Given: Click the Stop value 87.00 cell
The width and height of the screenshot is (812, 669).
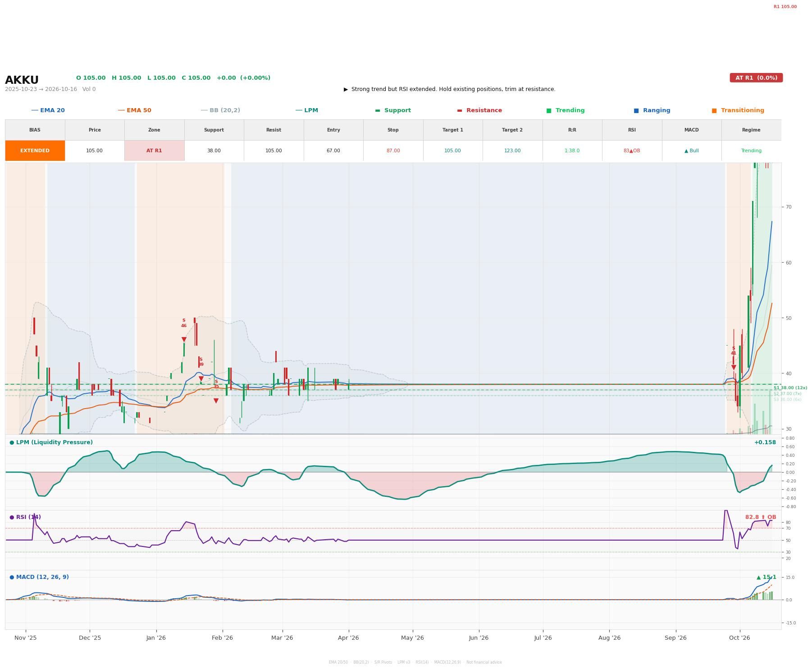Looking at the screenshot, I should point(393,150).
